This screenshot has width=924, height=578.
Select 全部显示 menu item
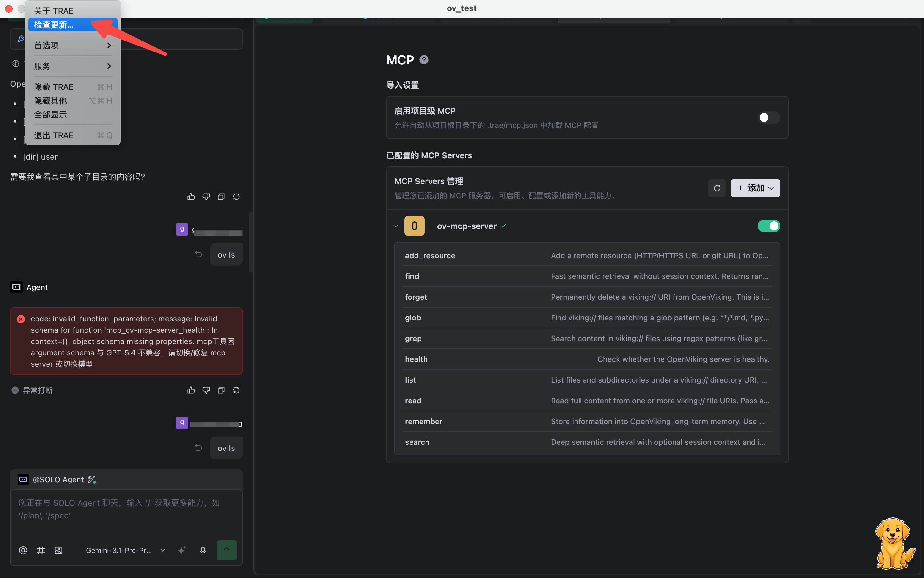click(73, 115)
